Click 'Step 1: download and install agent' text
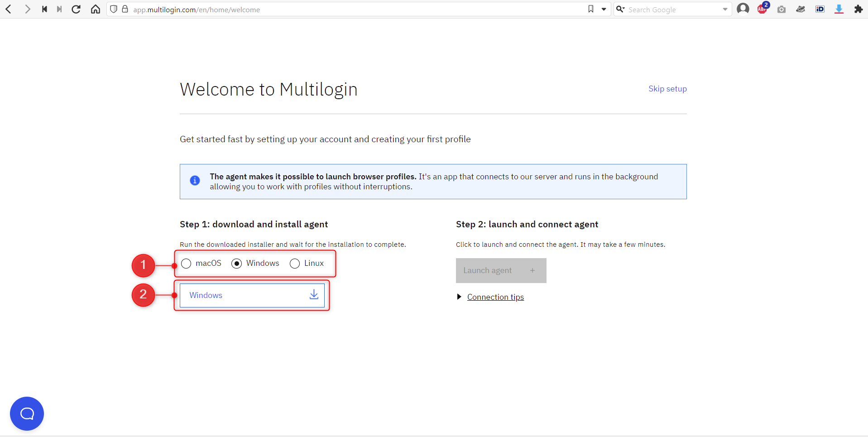The width and height of the screenshot is (868, 437). (x=254, y=224)
